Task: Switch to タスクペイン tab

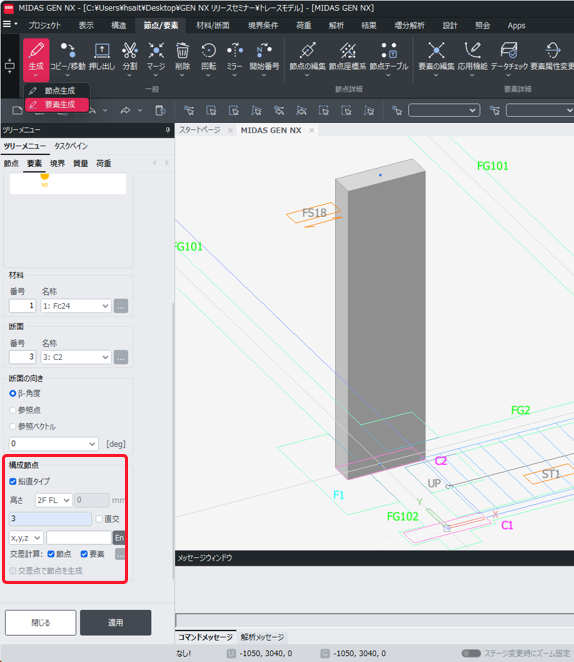Action: click(x=71, y=146)
